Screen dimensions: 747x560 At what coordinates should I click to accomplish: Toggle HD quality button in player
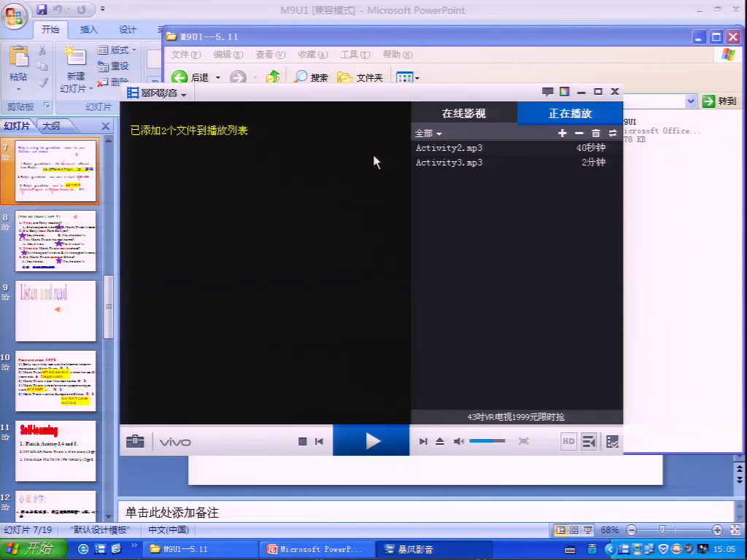pyautogui.click(x=568, y=441)
